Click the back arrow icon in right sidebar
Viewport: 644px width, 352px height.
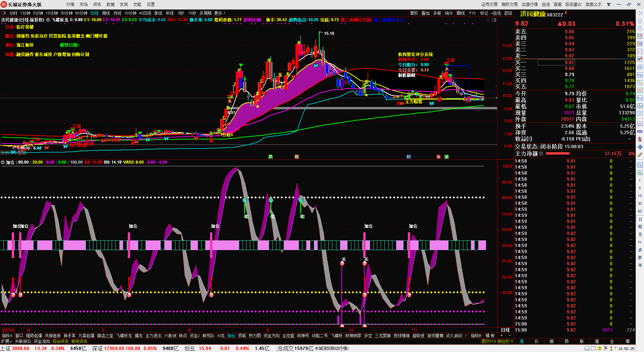coord(640,13)
